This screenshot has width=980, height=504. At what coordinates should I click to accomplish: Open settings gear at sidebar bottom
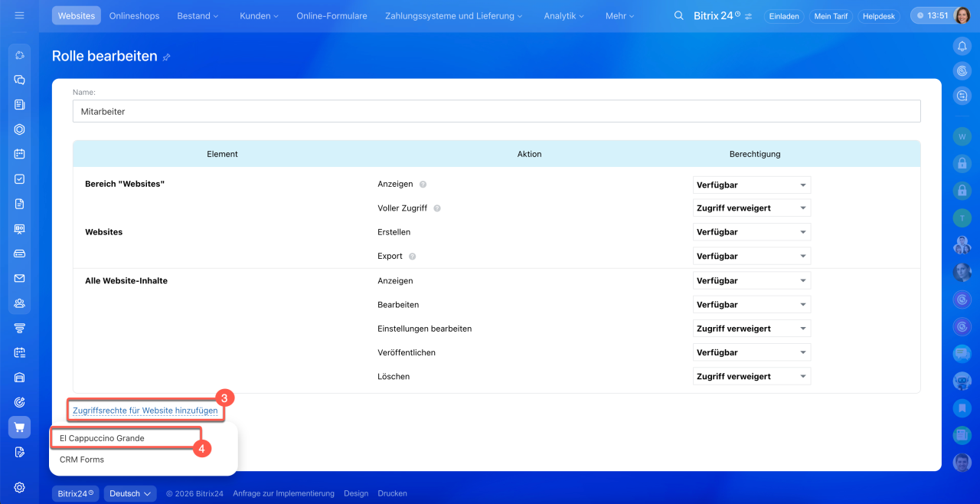point(20,487)
